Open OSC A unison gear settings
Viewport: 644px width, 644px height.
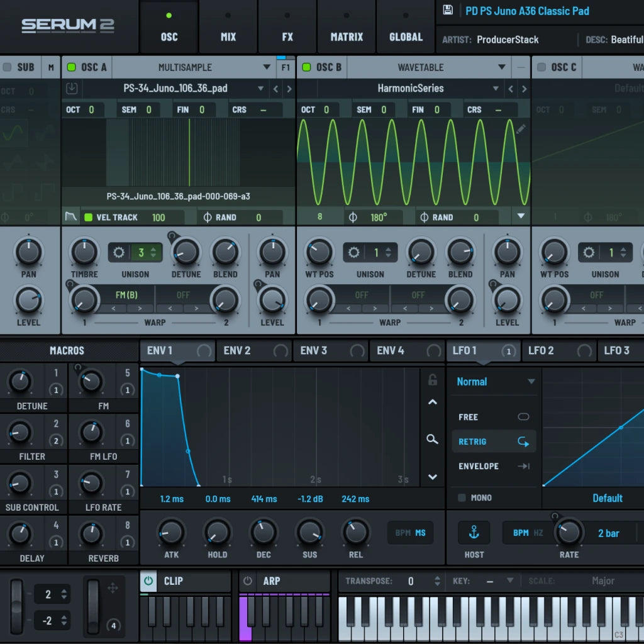click(x=118, y=252)
